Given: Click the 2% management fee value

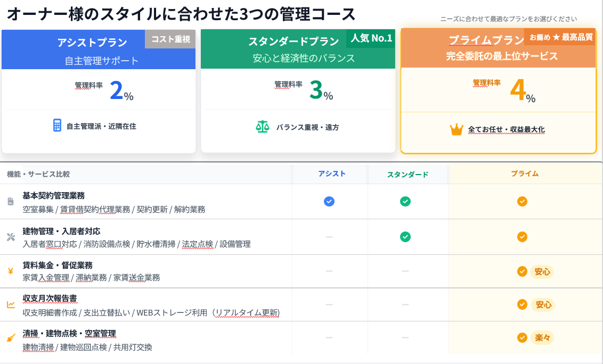Looking at the screenshot, I should 121,90.
